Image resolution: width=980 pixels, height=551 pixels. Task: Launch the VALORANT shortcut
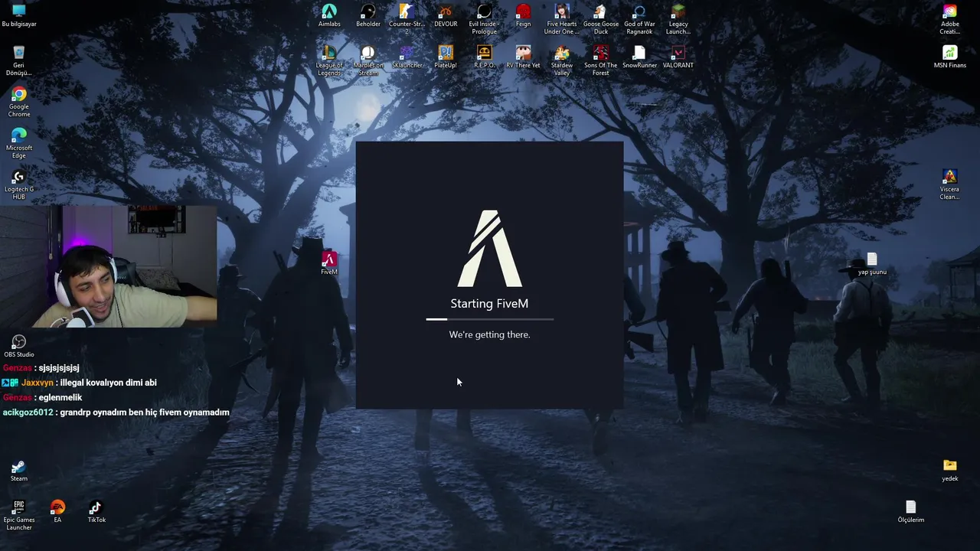(678, 57)
